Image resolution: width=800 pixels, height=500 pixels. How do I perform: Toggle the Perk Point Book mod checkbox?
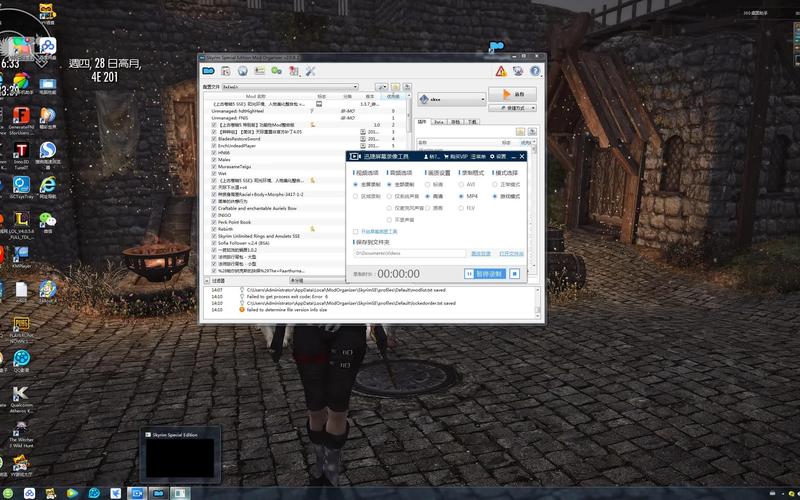pyautogui.click(x=214, y=220)
